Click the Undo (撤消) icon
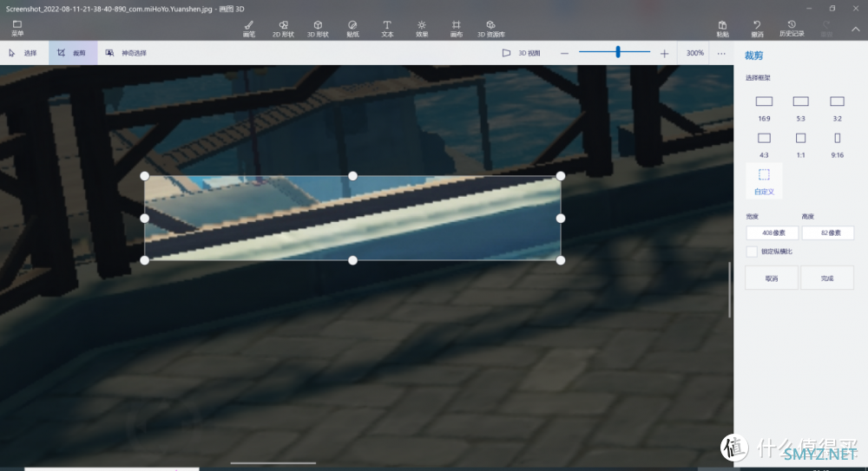Viewport: 868px width, 471px height. 757,29
